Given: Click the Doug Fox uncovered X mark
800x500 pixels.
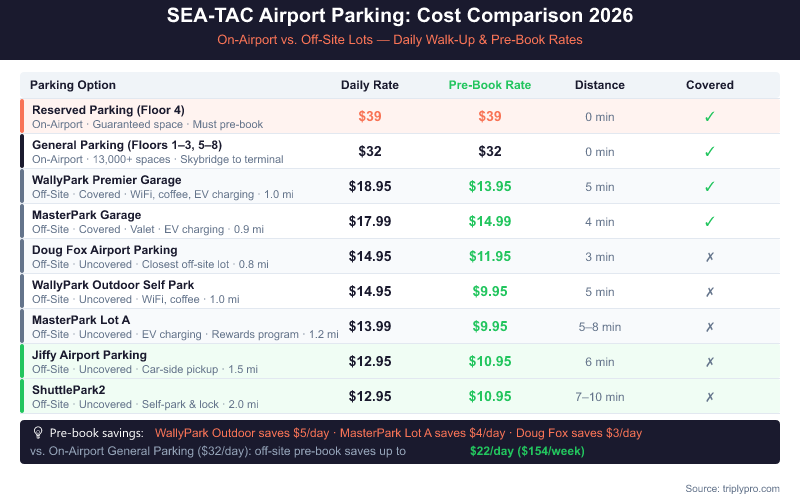Looking at the screenshot, I should click(x=710, y=256).
